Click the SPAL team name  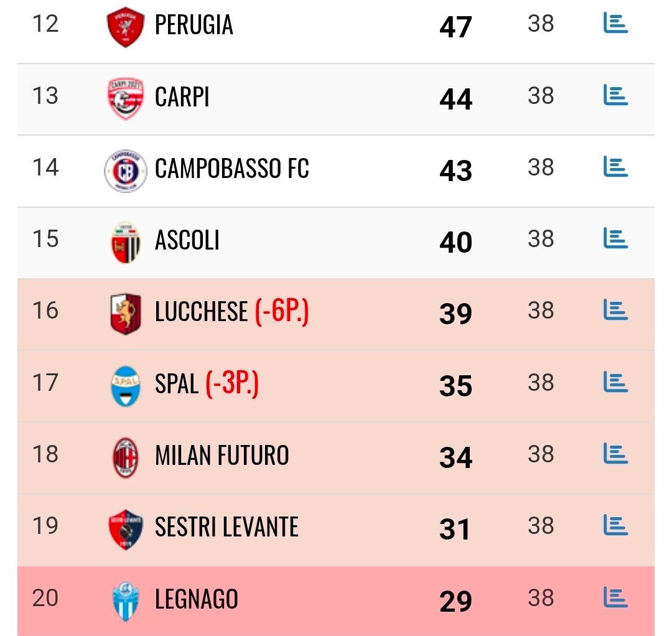[x=177, y=385]
